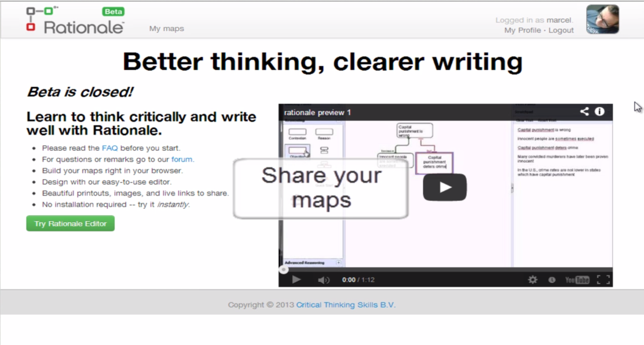Click the Watch Later clock icon
This screenshot has width=644, height=345.
pyautogui.click(x=552, y=280)
